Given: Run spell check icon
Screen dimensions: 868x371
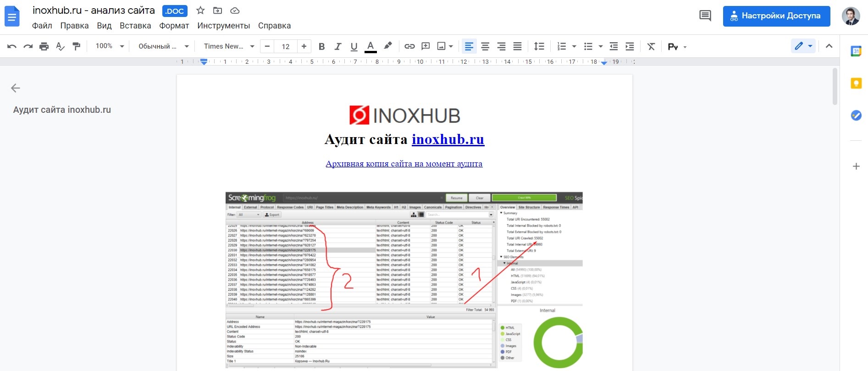Looking at the screenshot, I should click(x=60, y=46).
